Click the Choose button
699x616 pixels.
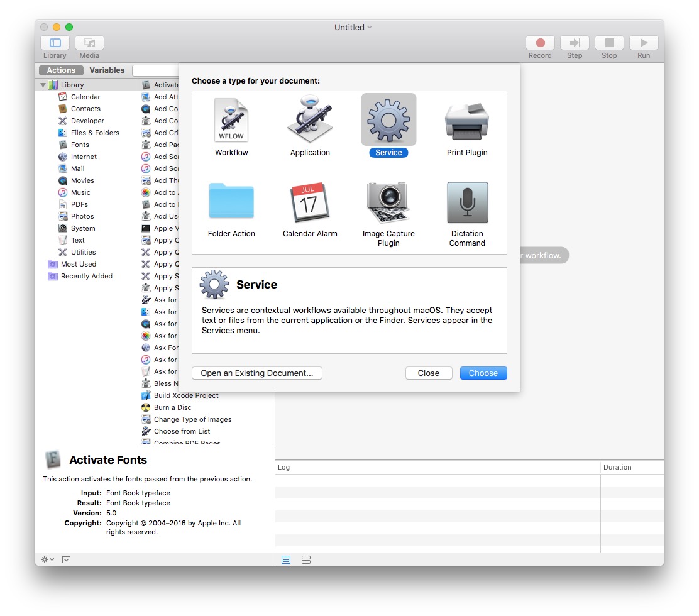click(483, 373)
